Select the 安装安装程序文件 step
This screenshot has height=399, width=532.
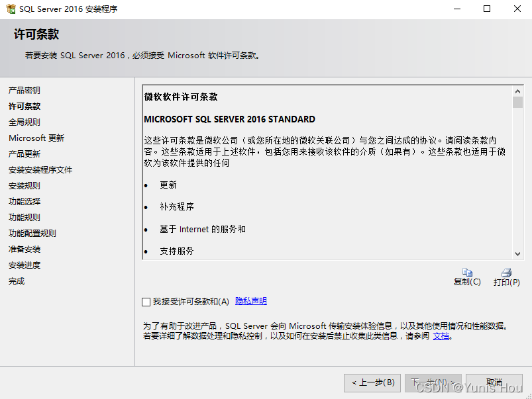click(40, 170)
